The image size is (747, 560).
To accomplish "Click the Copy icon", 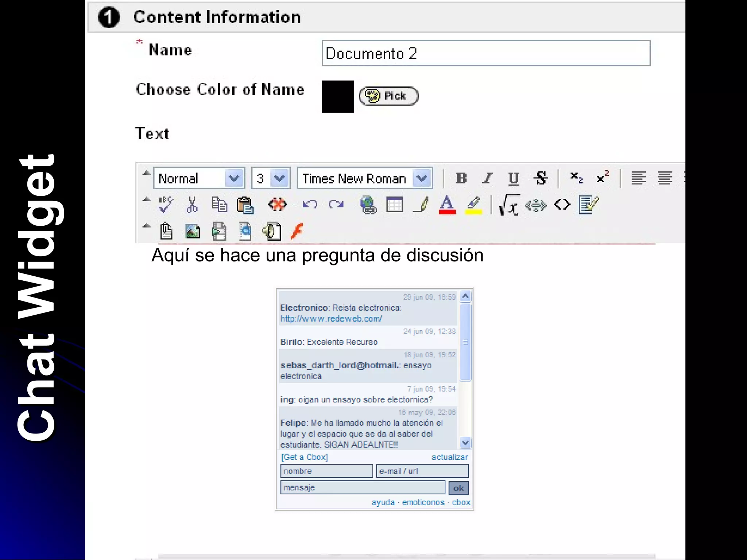I will point(219,205).
